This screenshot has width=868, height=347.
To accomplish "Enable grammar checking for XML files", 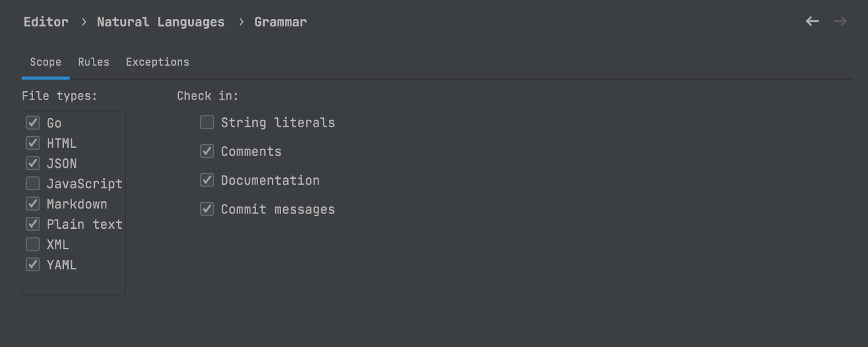I will tap(33, 245).
